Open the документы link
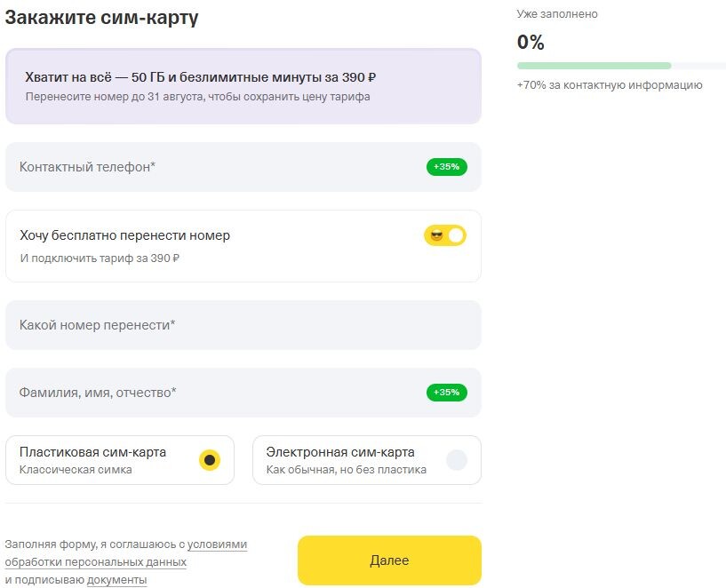Screen dimensions: 726x588 click(x=116, y=580)
